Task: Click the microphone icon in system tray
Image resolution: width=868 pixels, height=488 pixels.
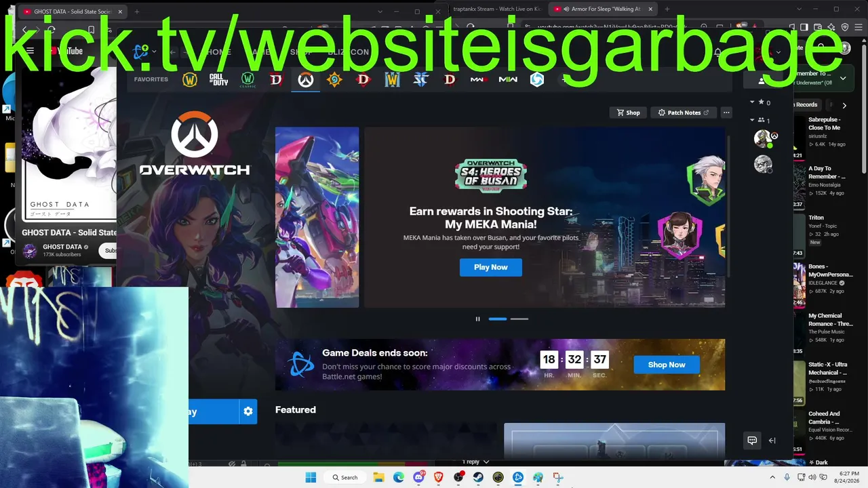Action: [787, 478]
